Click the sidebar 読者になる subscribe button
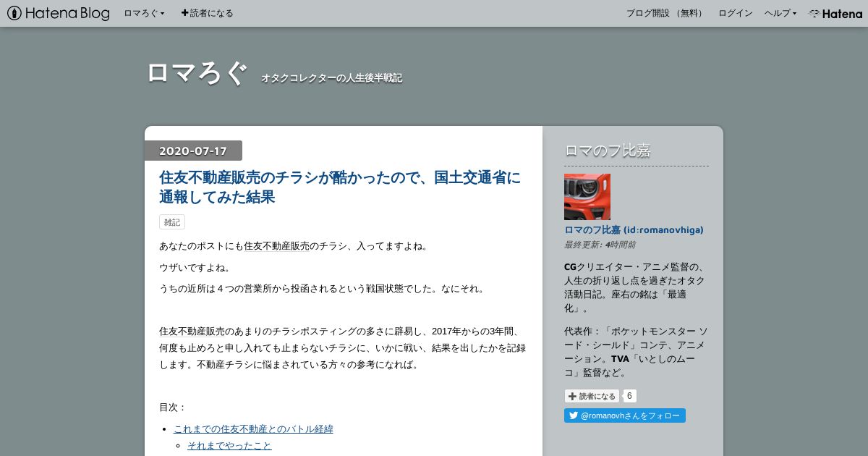 point(592,396)
